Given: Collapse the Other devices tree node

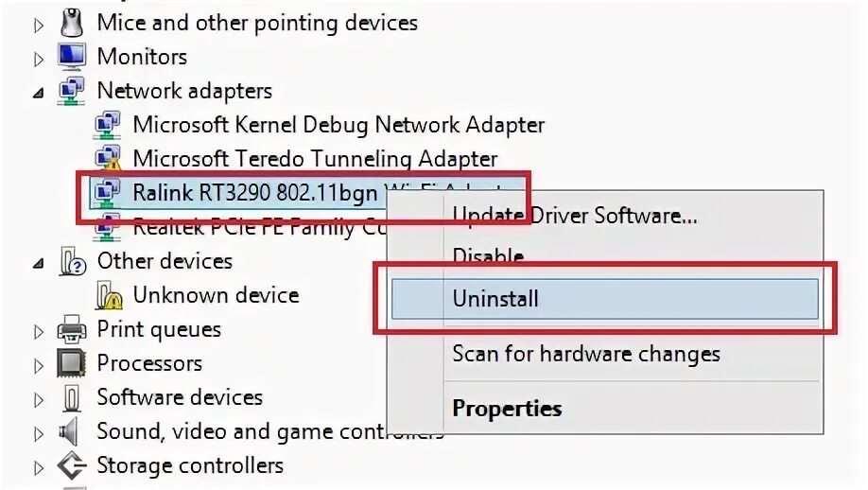Looking at the screenshot, I should pyautogui.click(x=38, y=264).
